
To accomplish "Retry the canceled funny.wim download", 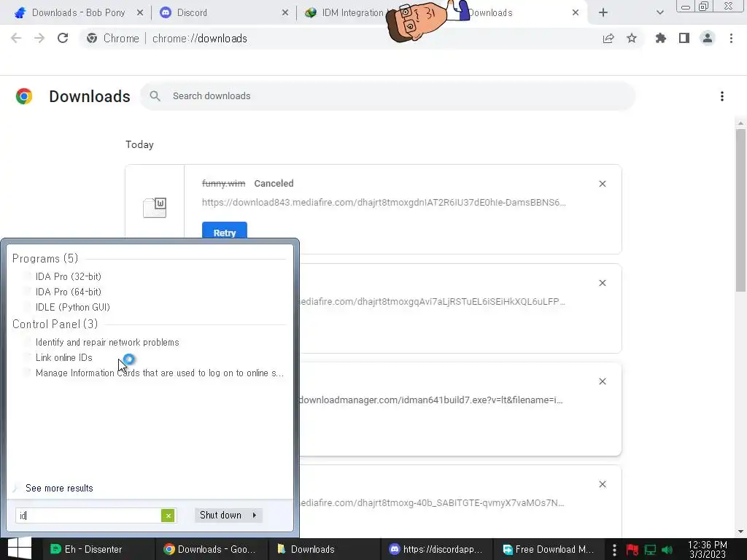I will pos(225,232).
